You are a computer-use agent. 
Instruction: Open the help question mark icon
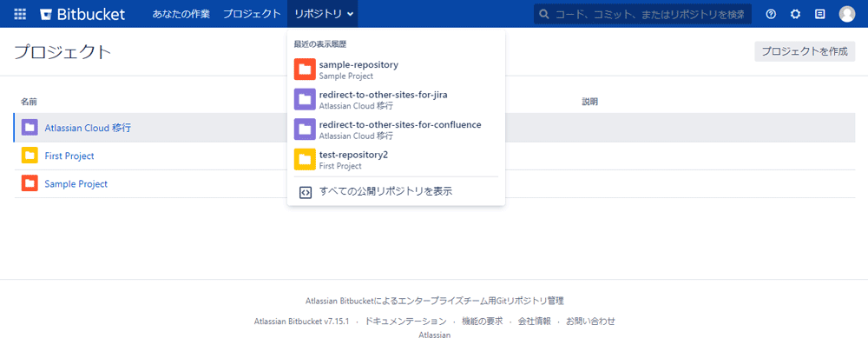click(x=771, y=14)
